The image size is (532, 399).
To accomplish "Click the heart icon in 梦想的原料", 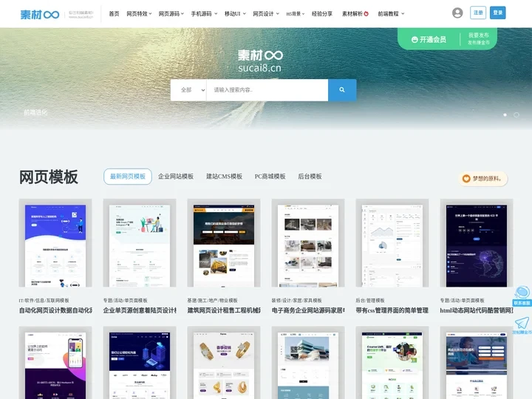I will coord(466,179).
